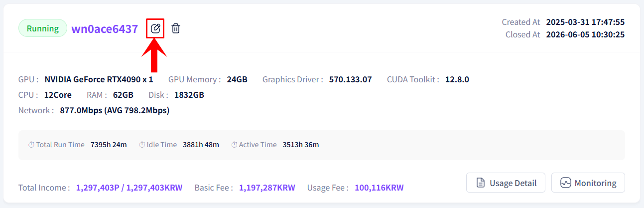Viewport: 644px width, 208px height.
Task: Select the Basic Fee value 1,197,287KRW
Action: click(267, 188)
